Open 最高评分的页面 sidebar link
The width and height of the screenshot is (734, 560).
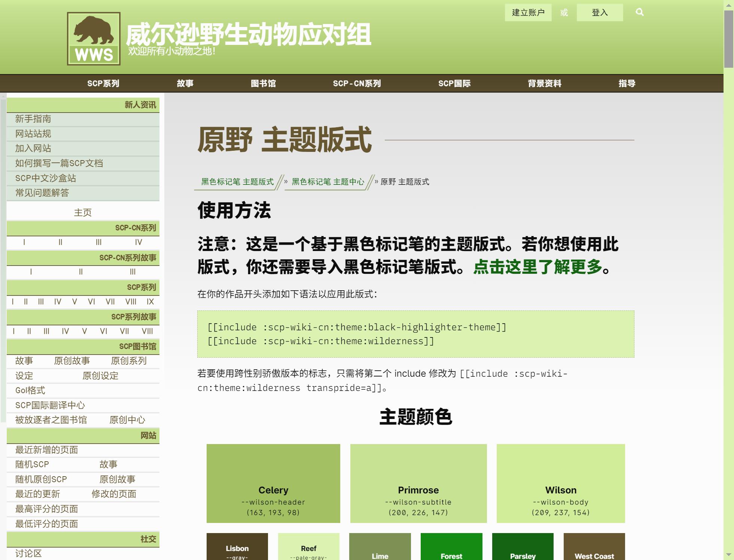pos(46,509)
